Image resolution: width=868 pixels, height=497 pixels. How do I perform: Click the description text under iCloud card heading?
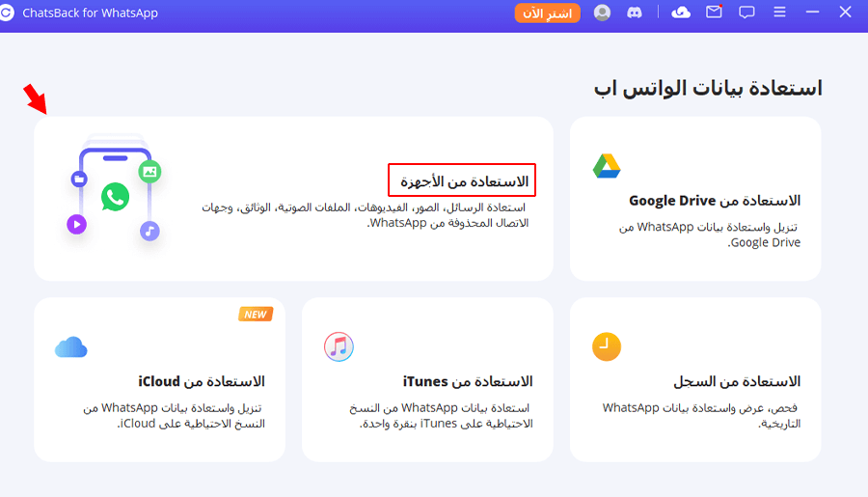[174, 416]
